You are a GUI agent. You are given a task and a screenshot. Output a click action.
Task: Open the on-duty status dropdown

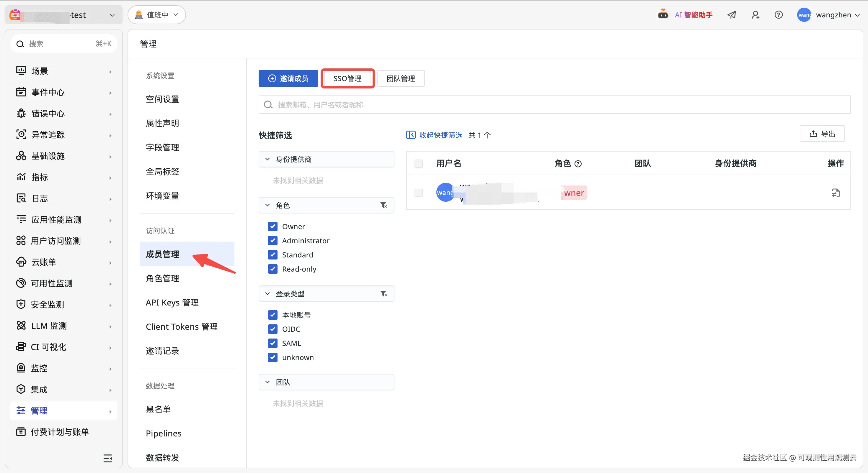(157, 15)
